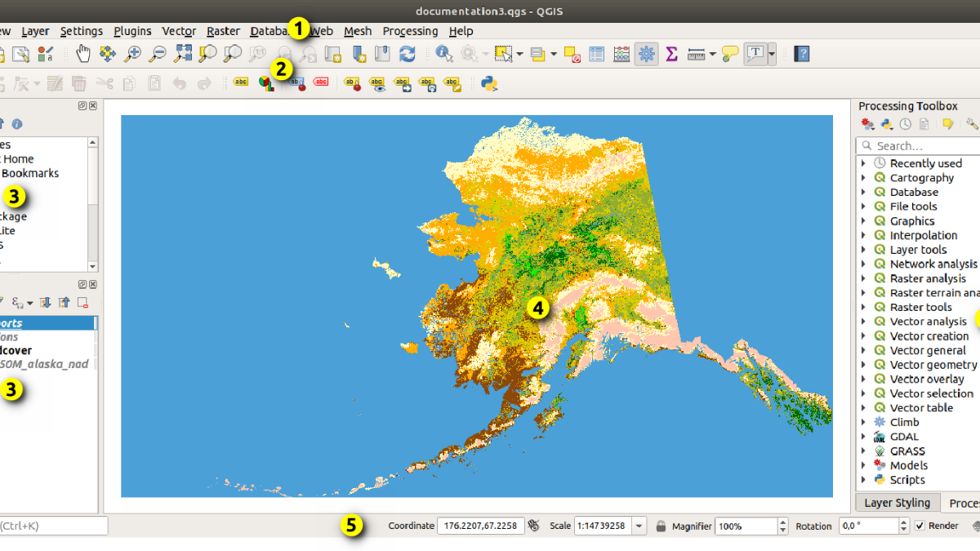Open the Layer menu

[x=35, y=31]
